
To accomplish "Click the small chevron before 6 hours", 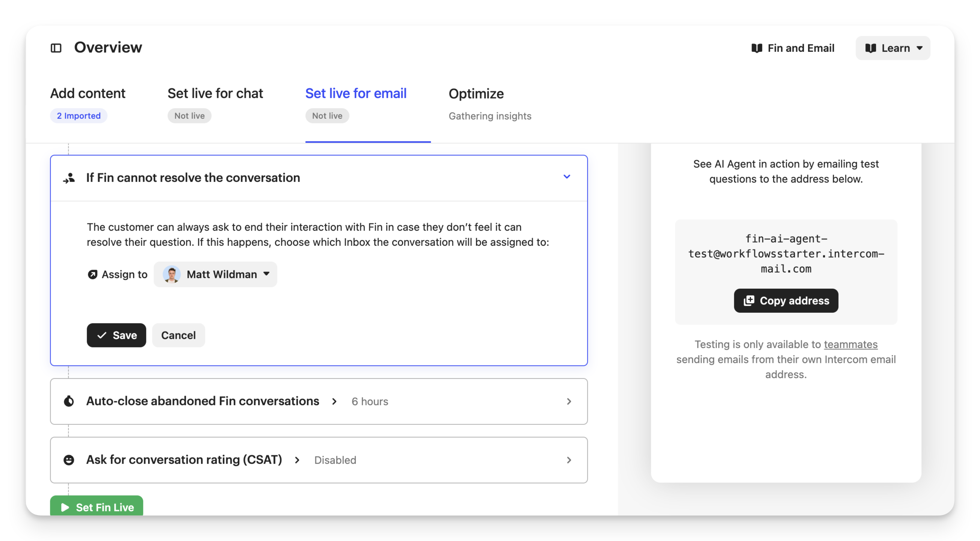I will [334, 402].
